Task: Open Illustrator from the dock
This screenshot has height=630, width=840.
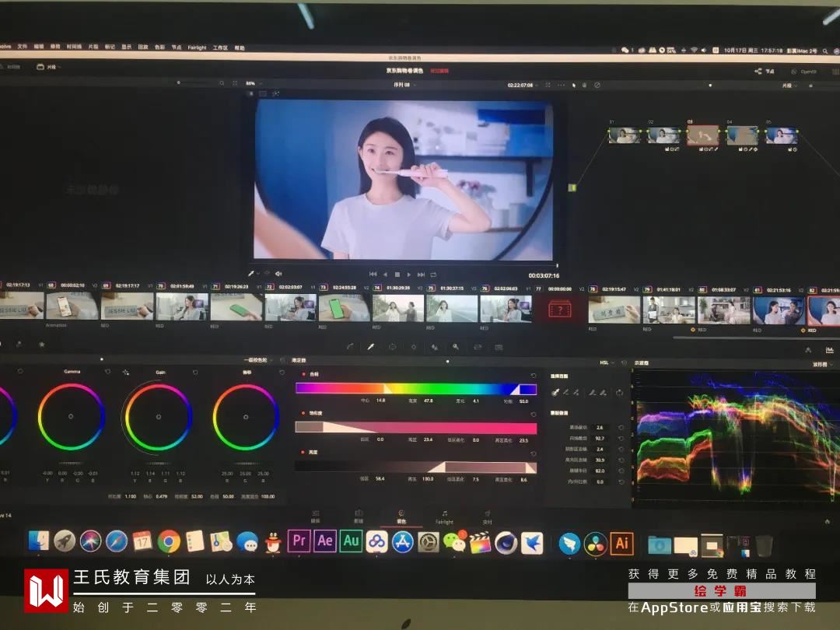Action: [621, 543]
